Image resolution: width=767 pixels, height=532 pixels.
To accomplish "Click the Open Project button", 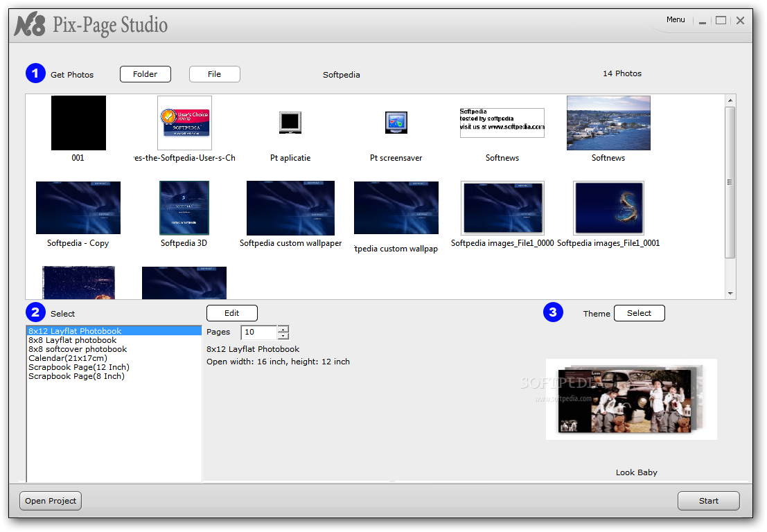I will pos(51,501).
